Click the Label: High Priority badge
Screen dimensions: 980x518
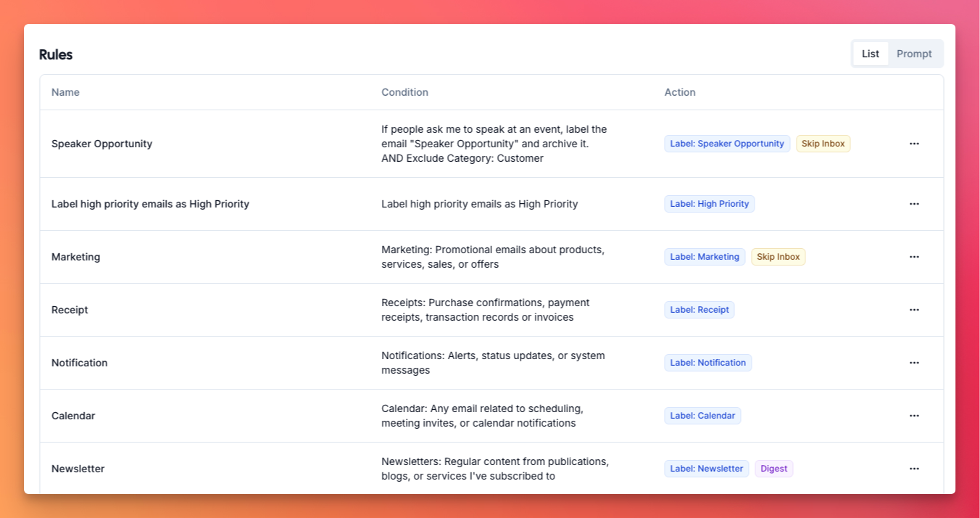point(710,204)
